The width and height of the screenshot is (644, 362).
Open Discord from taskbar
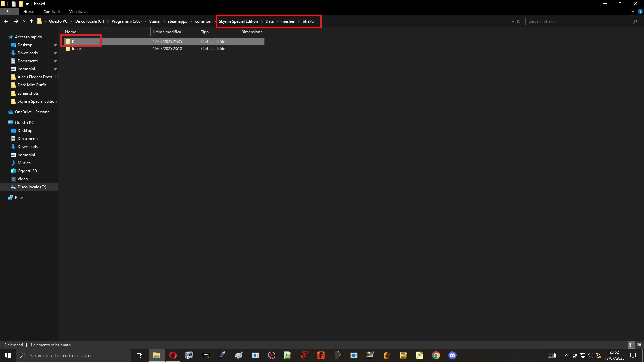point(452,355)
